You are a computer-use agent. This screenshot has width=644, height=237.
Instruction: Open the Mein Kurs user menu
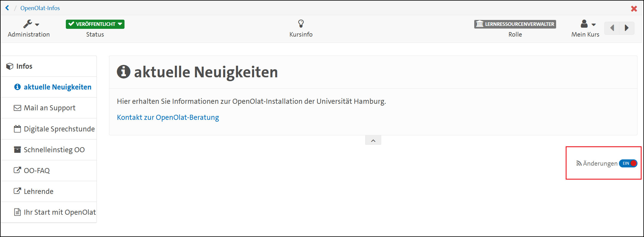pos(587,24)
